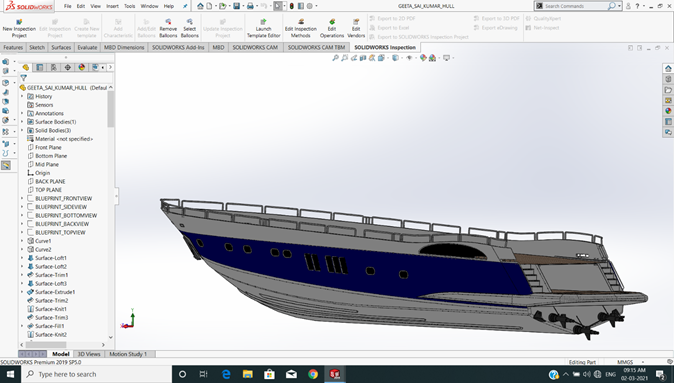Open Edit Vendors
This screenshot has height=383, width=674.
[x=356, y=28]
